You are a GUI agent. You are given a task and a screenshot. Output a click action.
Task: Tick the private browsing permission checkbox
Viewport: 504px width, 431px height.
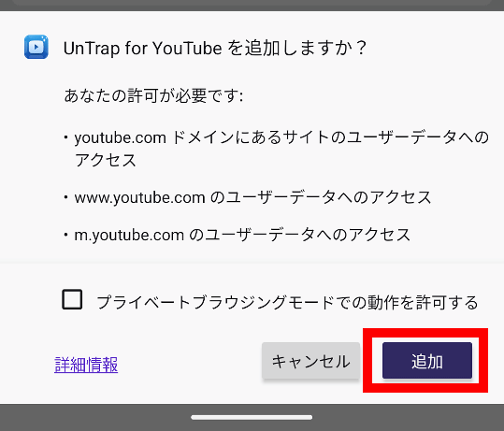72,299
